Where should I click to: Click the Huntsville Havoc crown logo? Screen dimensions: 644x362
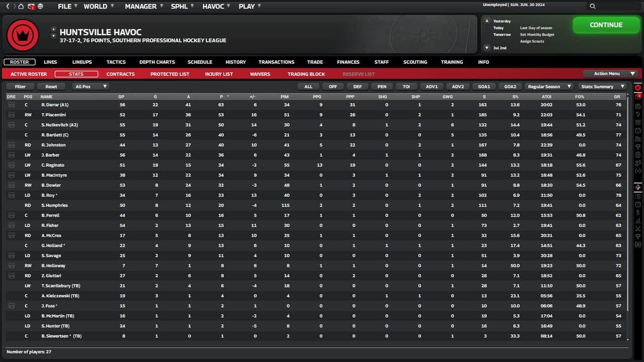(23, 35)
